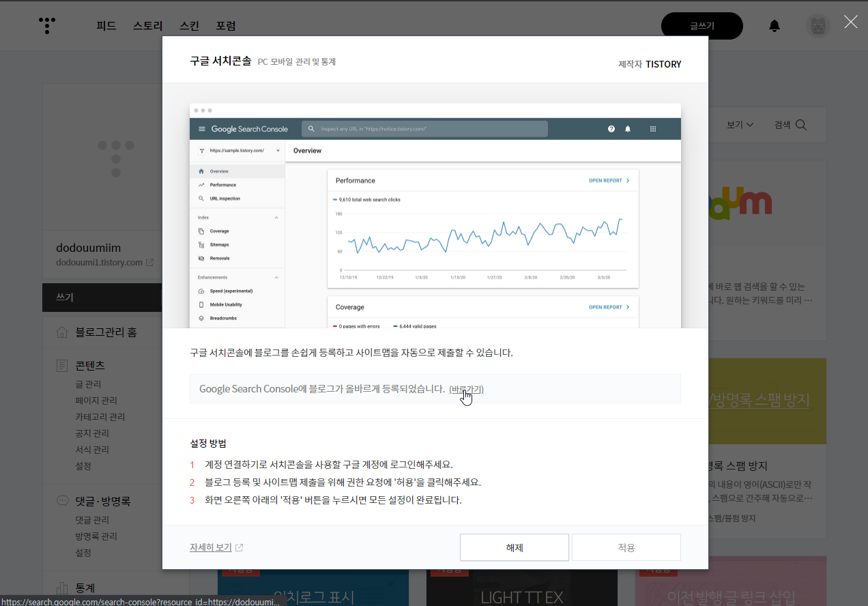This screenshot has width=868, height=606.
Task: Open 설정 under 댓글·방명록
Action: pos(83,553)
